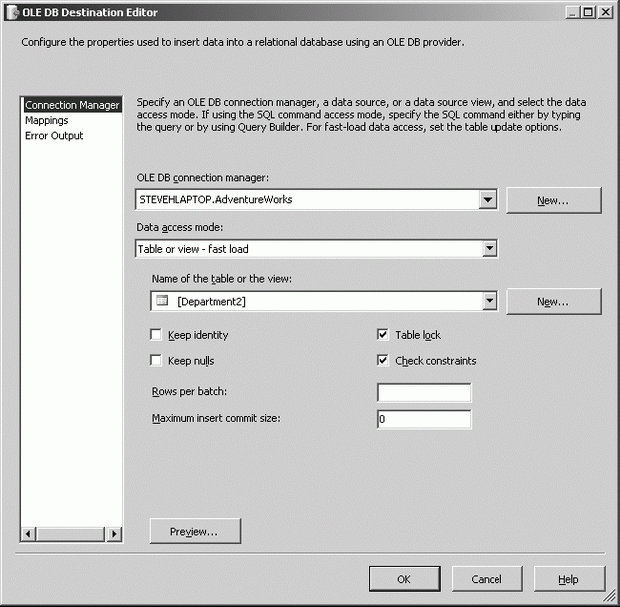Viewport: 620px width, 607px height.
Task: Uncheck the Table lock checkbox
Action: [382, 335]
